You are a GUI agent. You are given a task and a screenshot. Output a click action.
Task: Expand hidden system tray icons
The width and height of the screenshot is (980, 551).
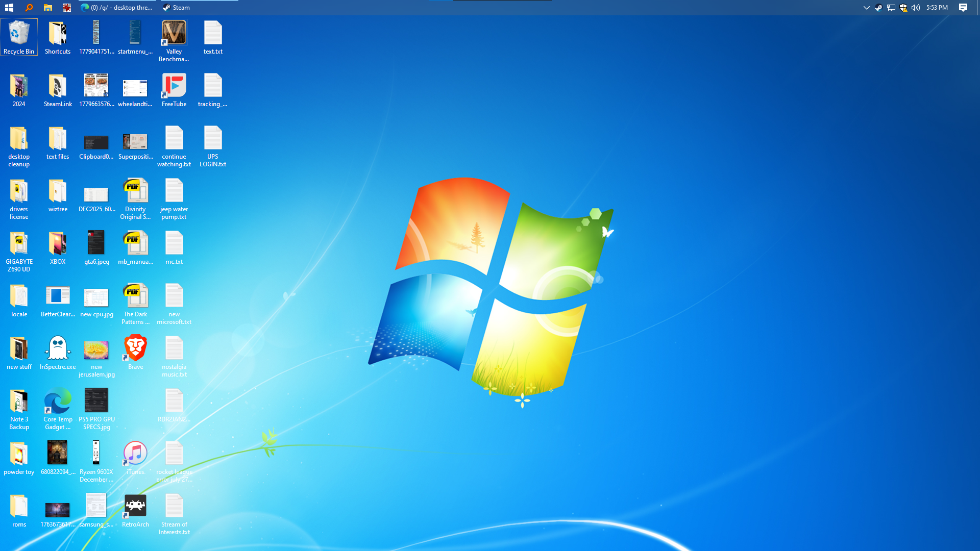866,8
